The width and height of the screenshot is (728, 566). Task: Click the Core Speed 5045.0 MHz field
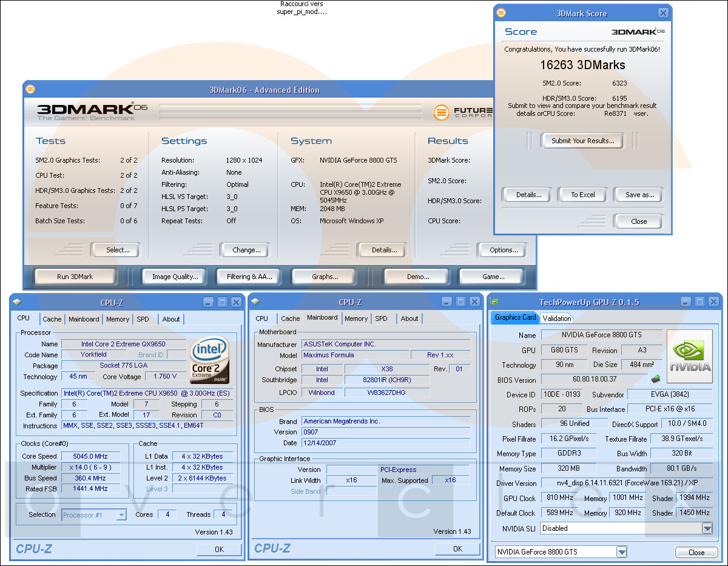pyautogui.click(x=90, y=456)
